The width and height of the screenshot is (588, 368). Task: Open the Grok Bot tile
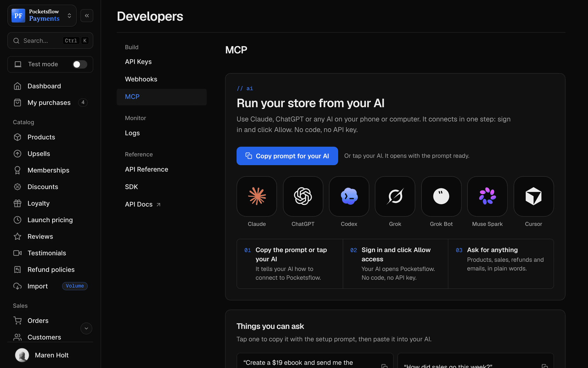441,196
